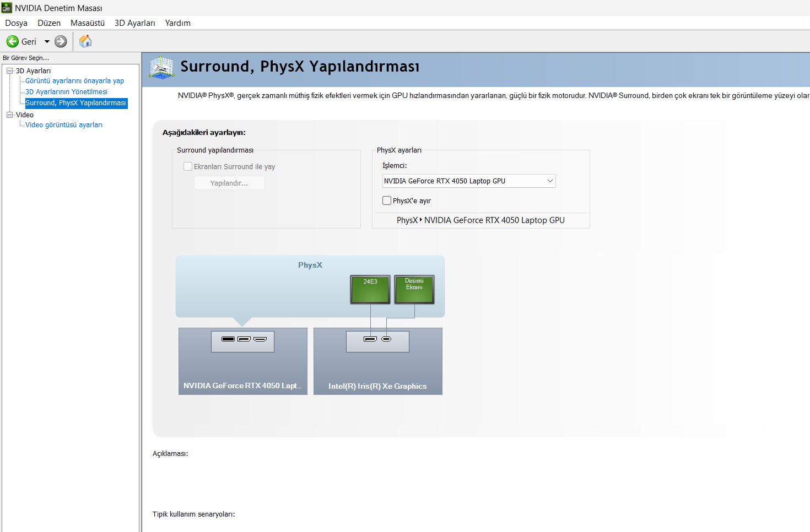Click the PhysX label in the diagram
Screen dimensions: 810x532
310,265
